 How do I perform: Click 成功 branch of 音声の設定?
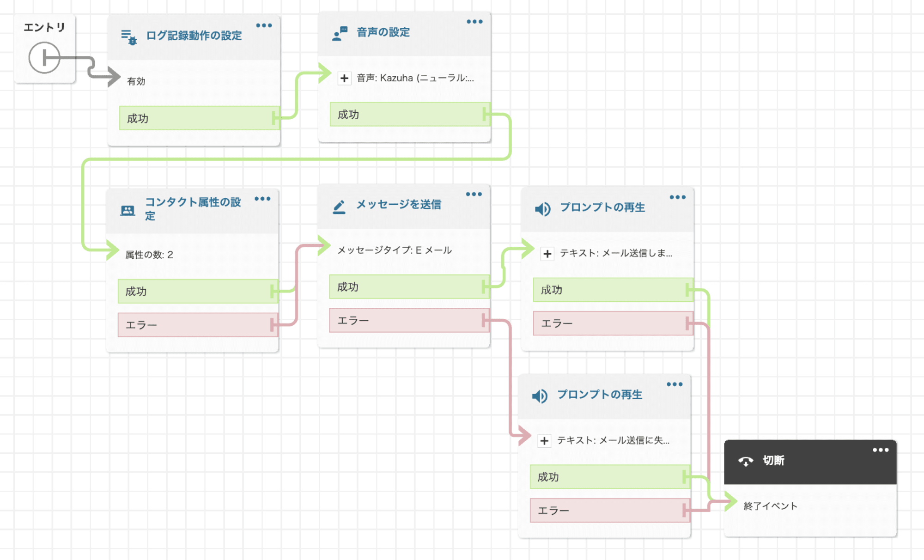click(410, 115)
